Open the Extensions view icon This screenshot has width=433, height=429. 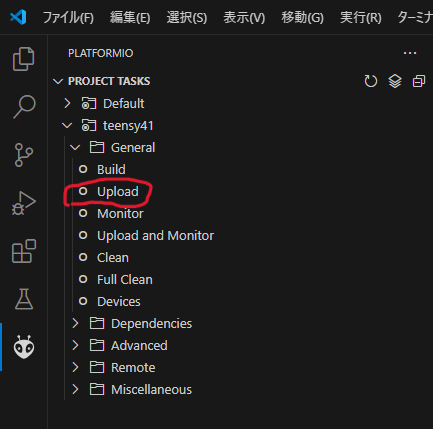24,251
